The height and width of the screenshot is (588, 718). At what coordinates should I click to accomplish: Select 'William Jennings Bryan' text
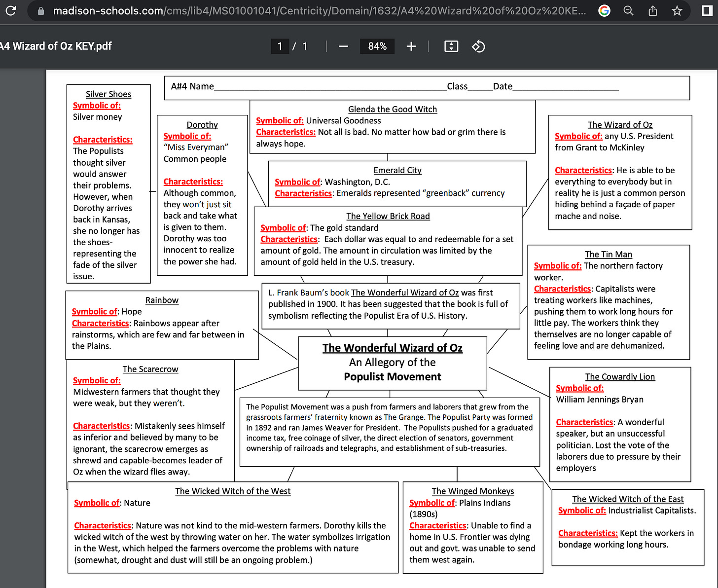click(600, 400)
